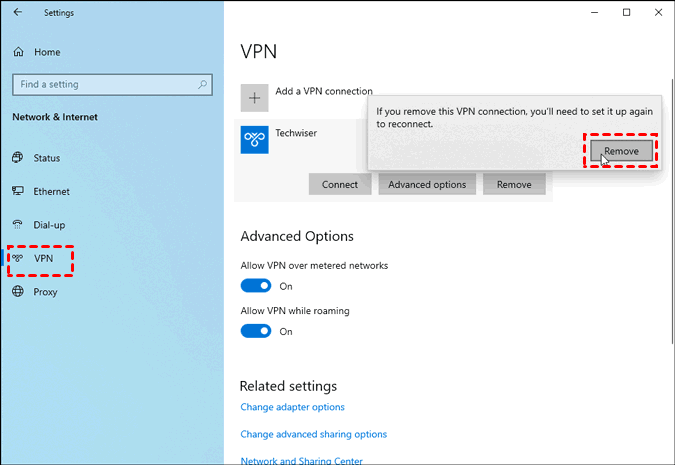Click Remove button under Techwiser connection
This screenshot has width=675, height=465.
click(514, 184)
